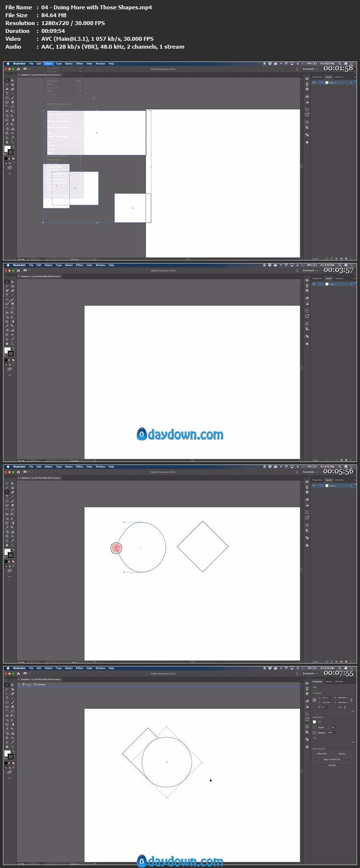
Task: Select the Line Segment tool in the 00:03:57 frame
Action: tap(12, 295)
